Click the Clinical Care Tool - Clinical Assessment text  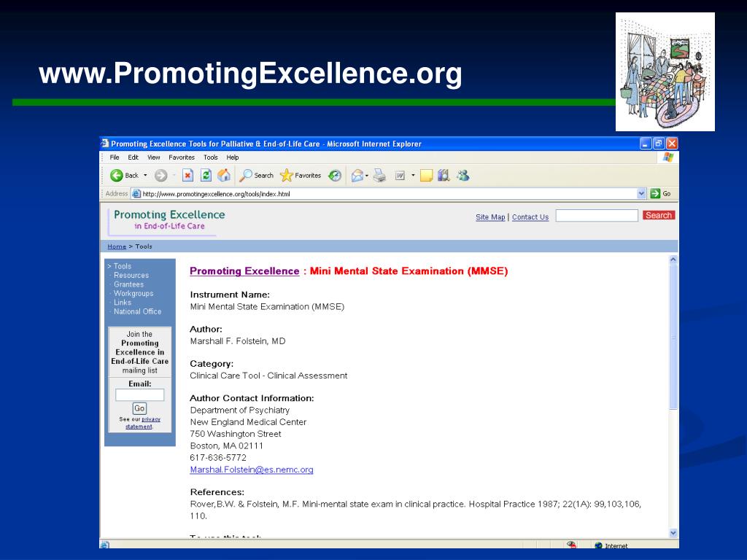[x=268, y=376]
